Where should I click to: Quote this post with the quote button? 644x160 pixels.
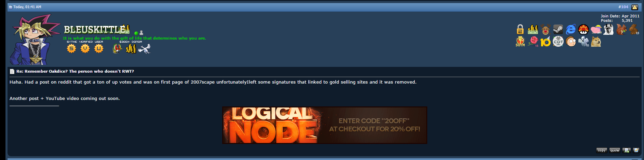coord(615,150)
